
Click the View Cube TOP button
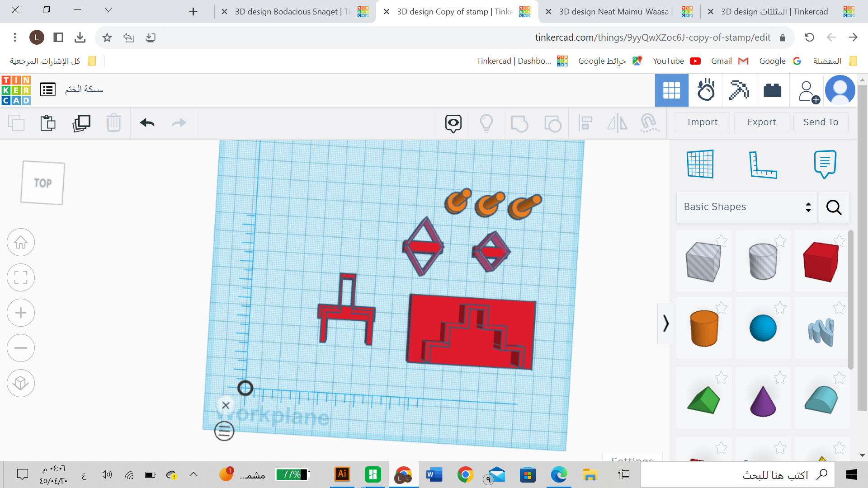pos(43,183)
